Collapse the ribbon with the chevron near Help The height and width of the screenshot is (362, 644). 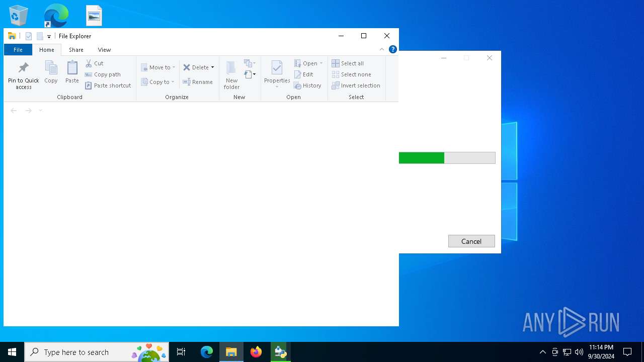382,49
